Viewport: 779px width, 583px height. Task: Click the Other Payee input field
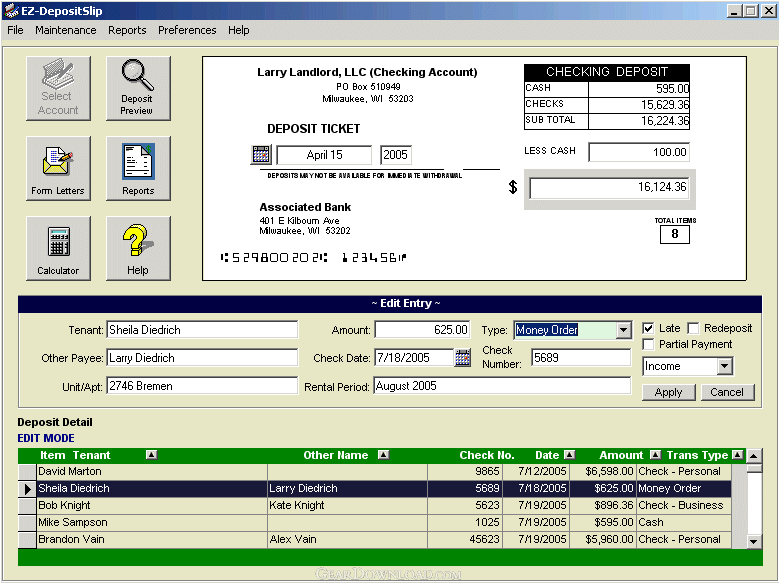pos(202,358)
